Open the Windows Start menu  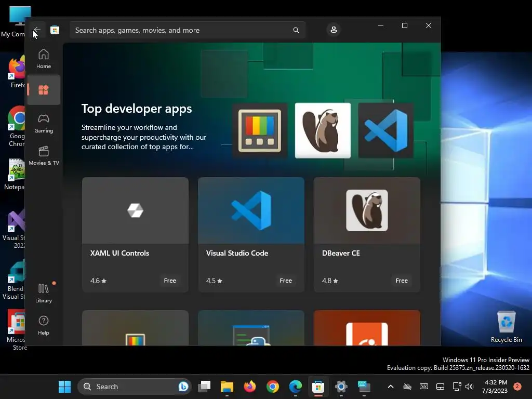[64, 387]
